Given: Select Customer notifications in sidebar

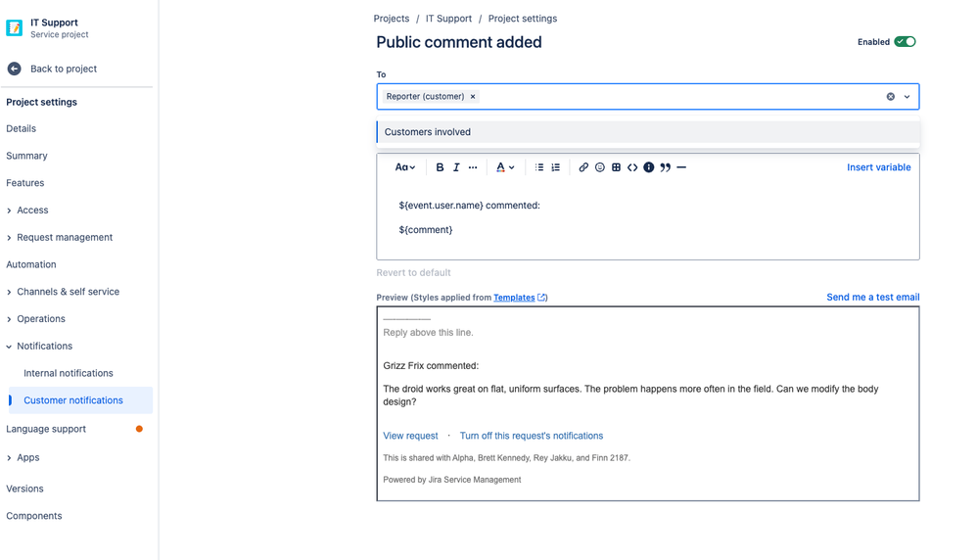Looking at the screenshot, I should click(x=80, y=400).
